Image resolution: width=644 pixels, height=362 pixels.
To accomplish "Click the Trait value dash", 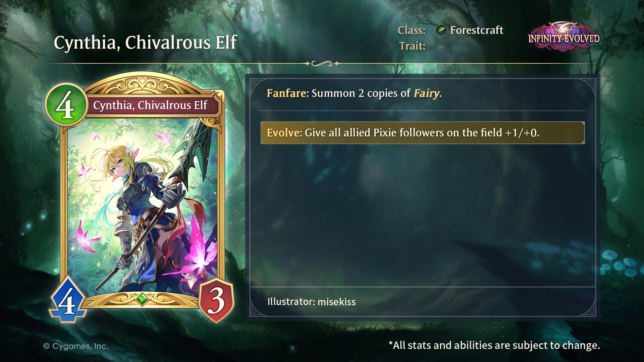I will click(441, 47).
